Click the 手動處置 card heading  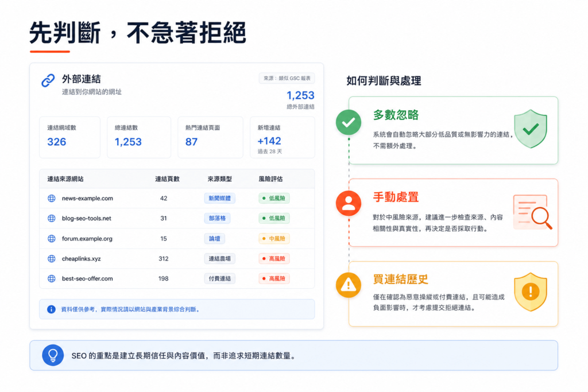(396, 197)
